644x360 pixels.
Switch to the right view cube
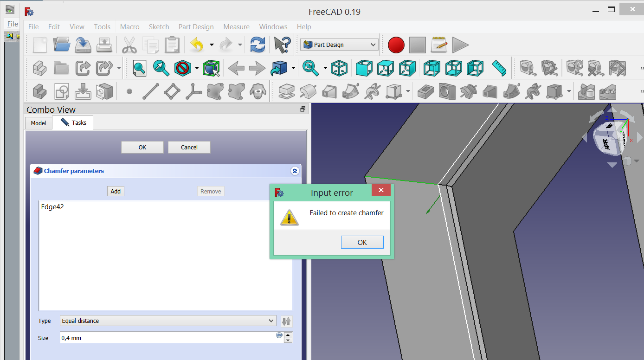pos(407,68)
